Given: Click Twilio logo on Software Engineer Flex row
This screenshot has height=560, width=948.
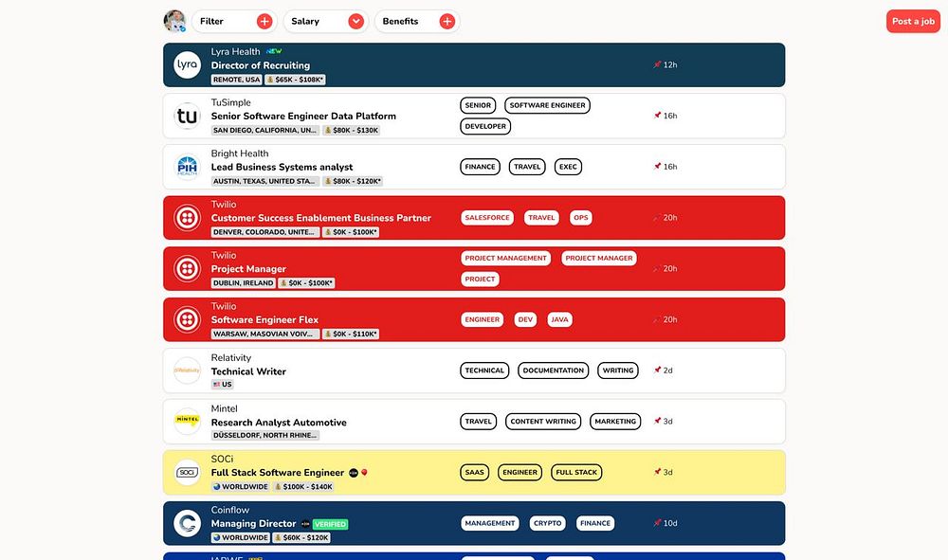Looking at the screenshot, I should [188, 319].
